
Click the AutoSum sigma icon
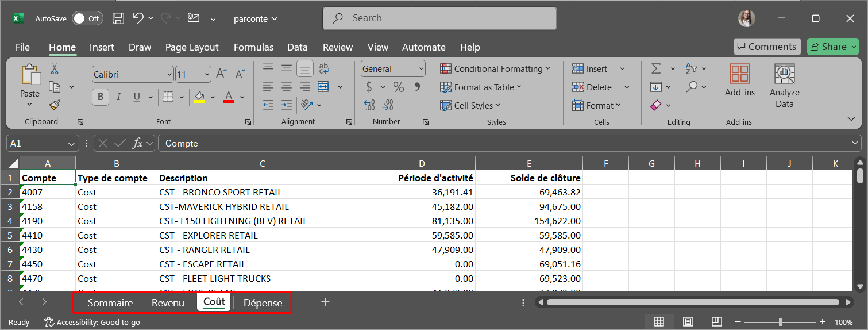pos(656,69)
